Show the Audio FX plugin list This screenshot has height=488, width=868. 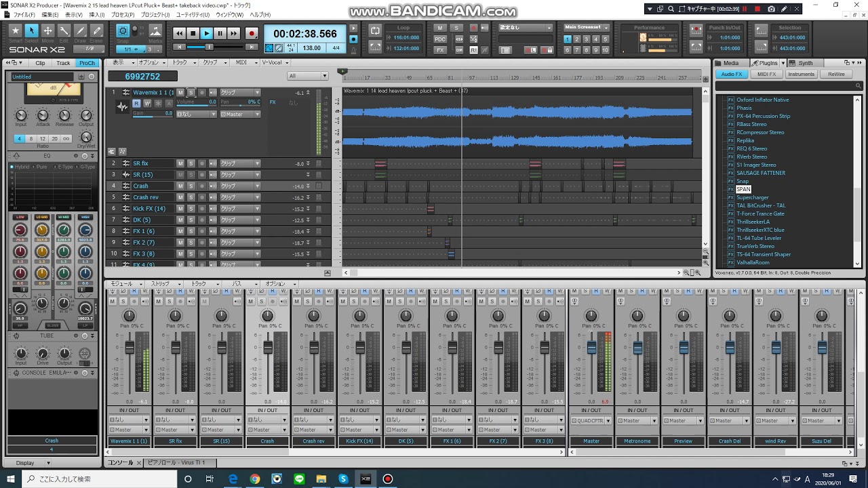click(x=732, y=74)
